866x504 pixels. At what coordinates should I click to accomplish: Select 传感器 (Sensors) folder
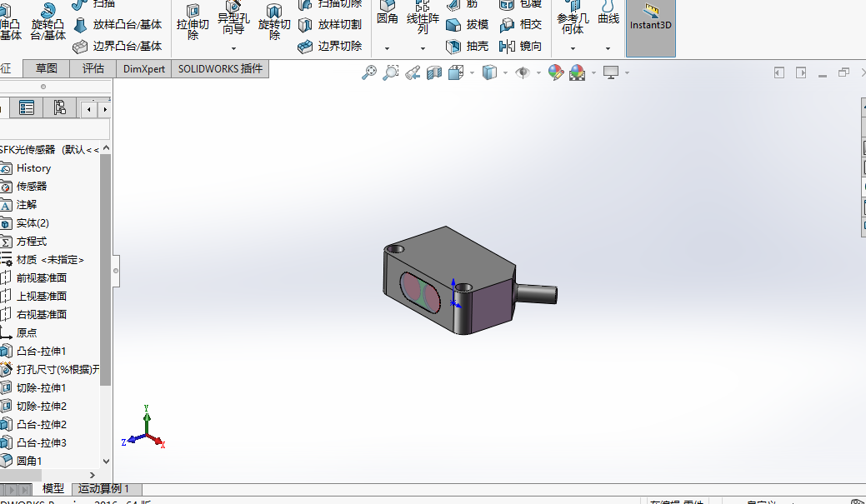(32, 186)
